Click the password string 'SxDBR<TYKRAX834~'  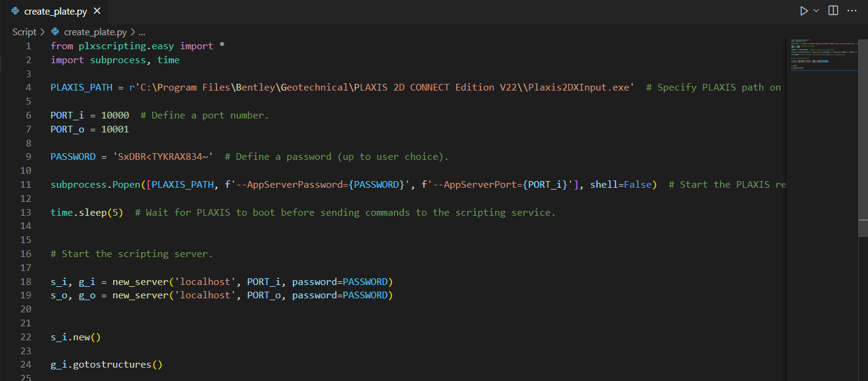[163, 157]
